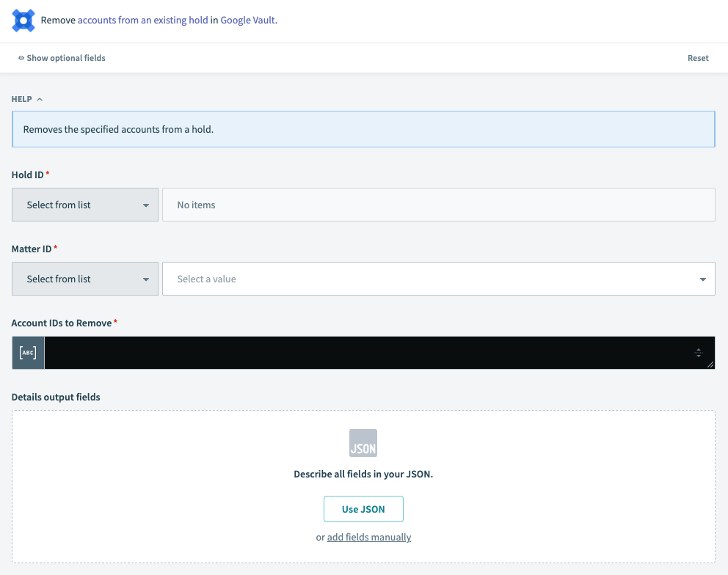Click the [ABC] text-mode icon on Account IDs
Screen dimensions: 728x575
coord(27,352)
